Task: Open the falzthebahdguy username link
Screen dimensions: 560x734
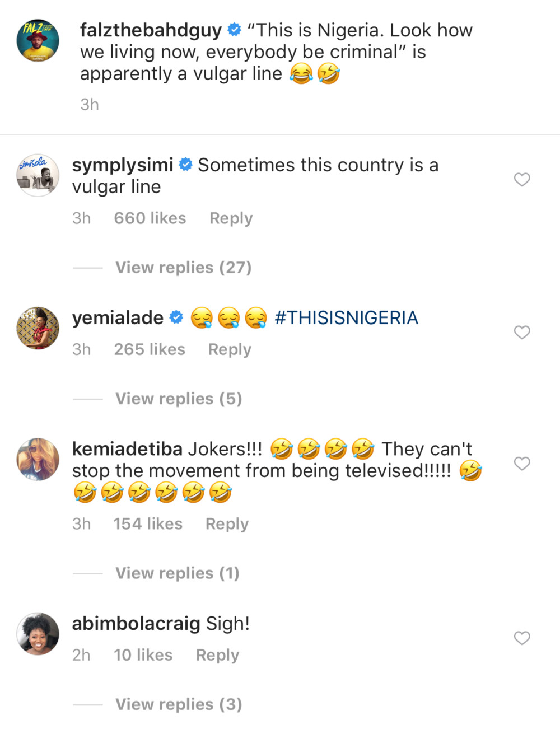Action: 151,30
